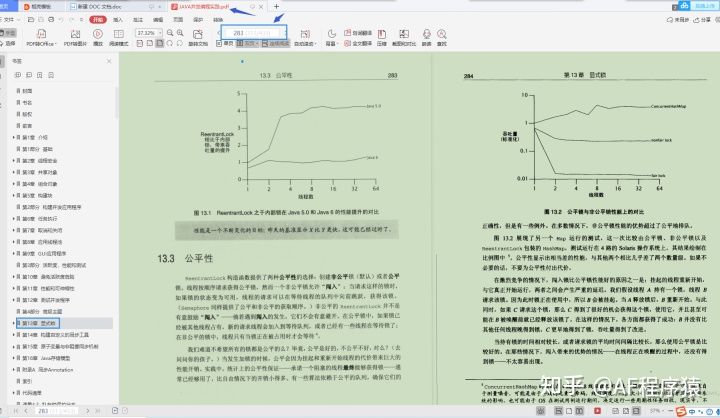This screenshot has width=720, height=418.
Task: Open the find search tool
Action: pos(442,37)
